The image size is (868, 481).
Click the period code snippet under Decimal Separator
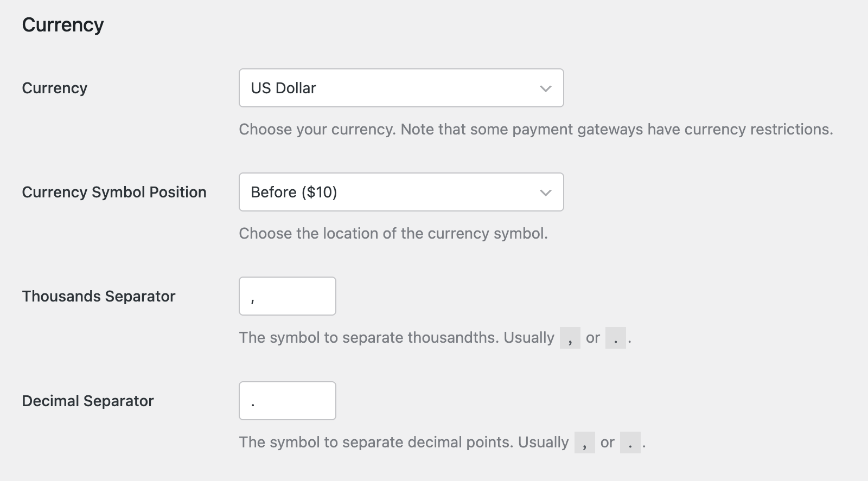click(x=631, y=442)
